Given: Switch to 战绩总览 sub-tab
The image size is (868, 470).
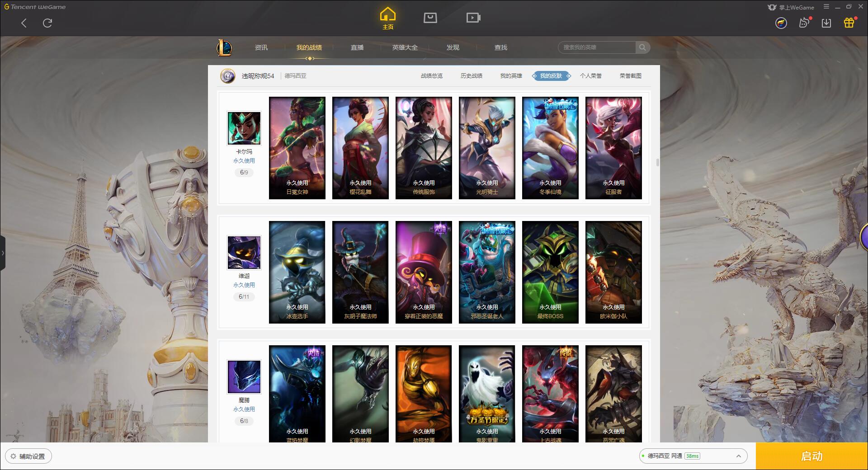Looking at the screenshot, I should tap(432, 76).
